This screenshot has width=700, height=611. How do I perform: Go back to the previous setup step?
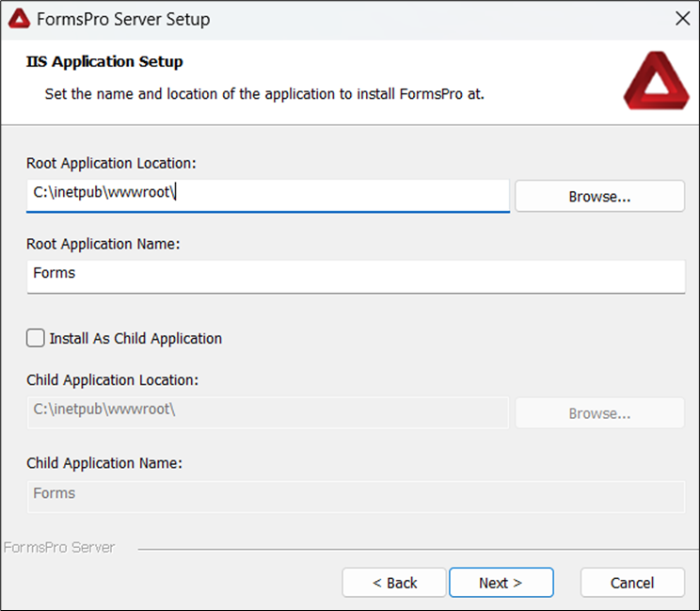394,583
